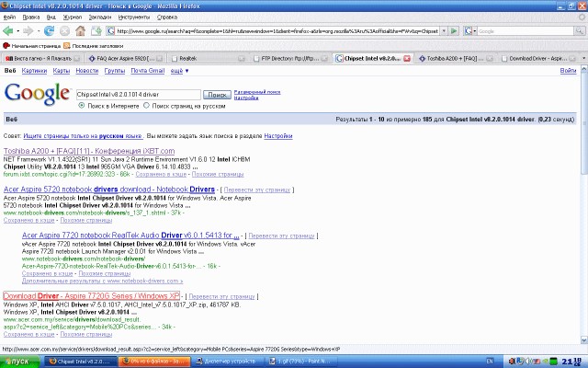
Task: Expand the address bar URL history dropdown
Action: (444, 31)
